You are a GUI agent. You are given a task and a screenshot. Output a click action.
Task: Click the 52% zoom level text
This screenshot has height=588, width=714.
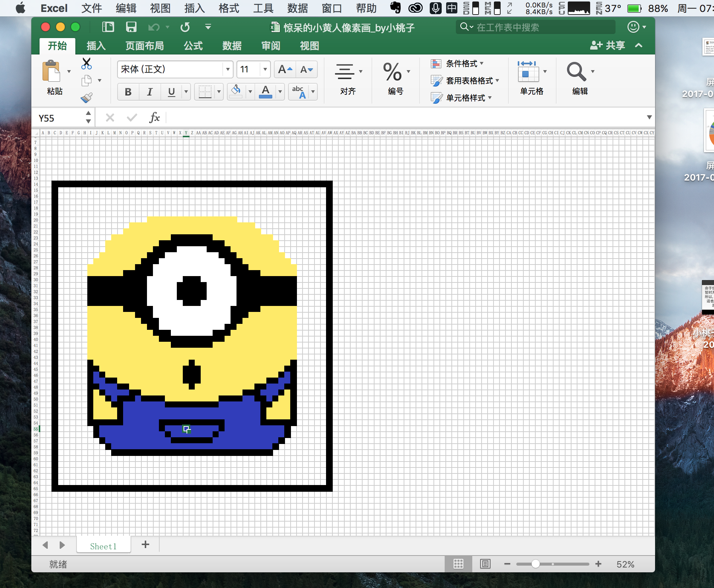[625, 564]
